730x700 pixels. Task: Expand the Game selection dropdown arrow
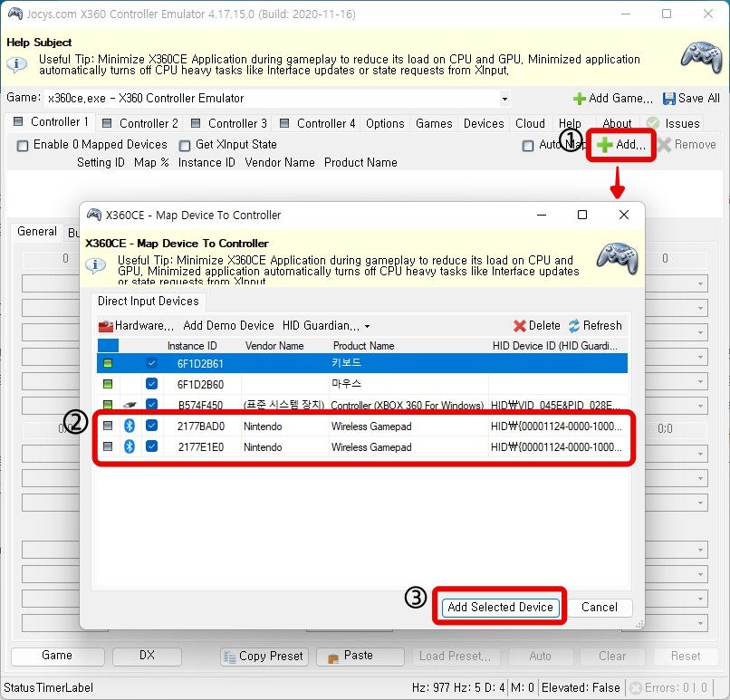click(x=504, y=99)
